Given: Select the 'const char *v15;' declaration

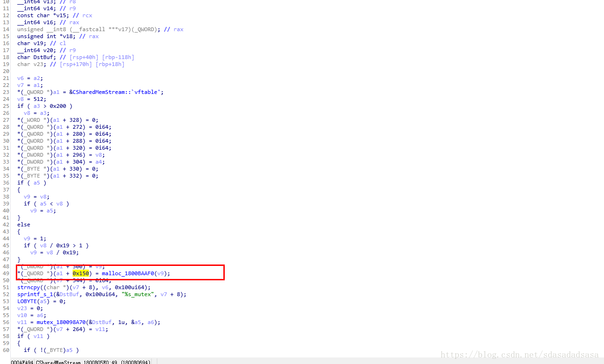Looking at the screenshot, I should pos(43,15).
